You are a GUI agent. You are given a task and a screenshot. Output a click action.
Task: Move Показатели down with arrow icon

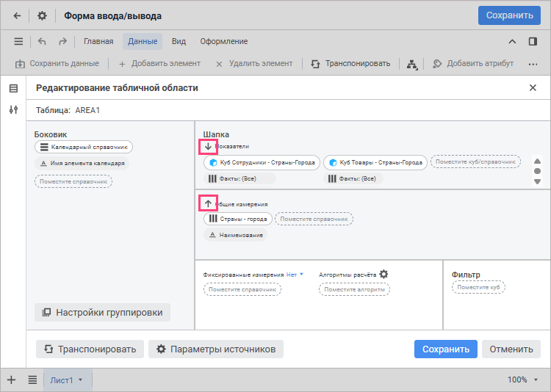(x=208, y=147)
